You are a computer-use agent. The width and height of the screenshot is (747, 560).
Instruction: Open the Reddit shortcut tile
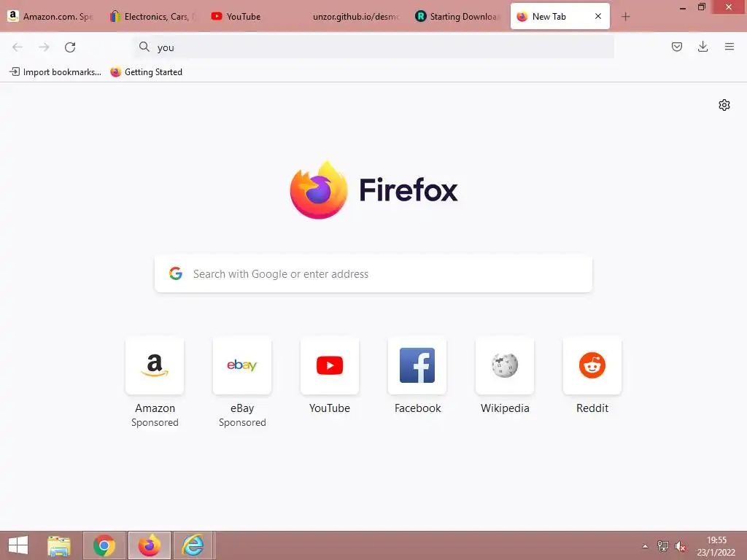pyautogui.click(x=592, y=365)
